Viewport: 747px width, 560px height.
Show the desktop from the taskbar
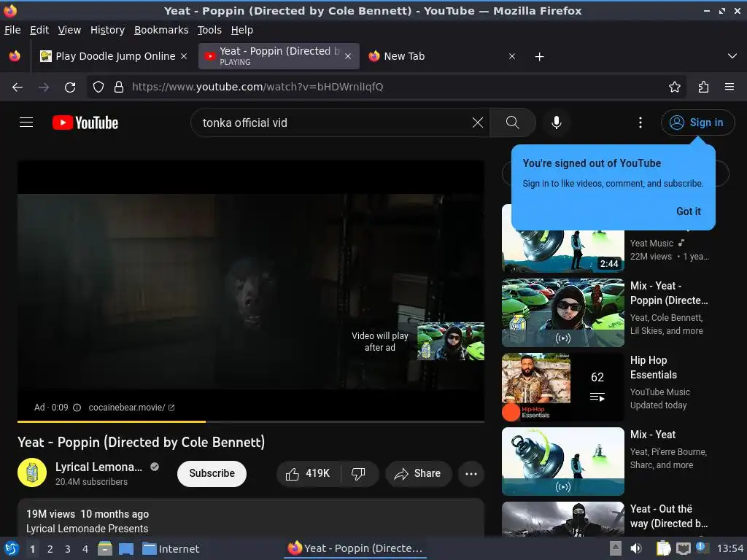(x=125, y=548)
